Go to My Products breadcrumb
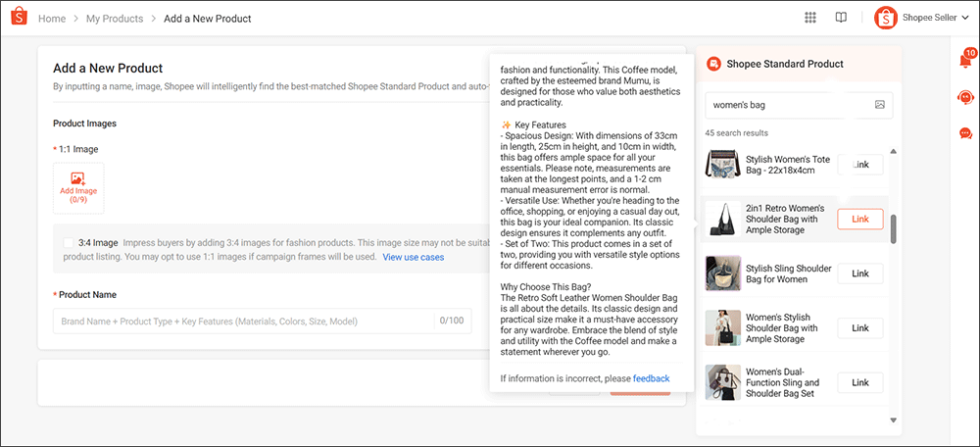 point(115,19)
